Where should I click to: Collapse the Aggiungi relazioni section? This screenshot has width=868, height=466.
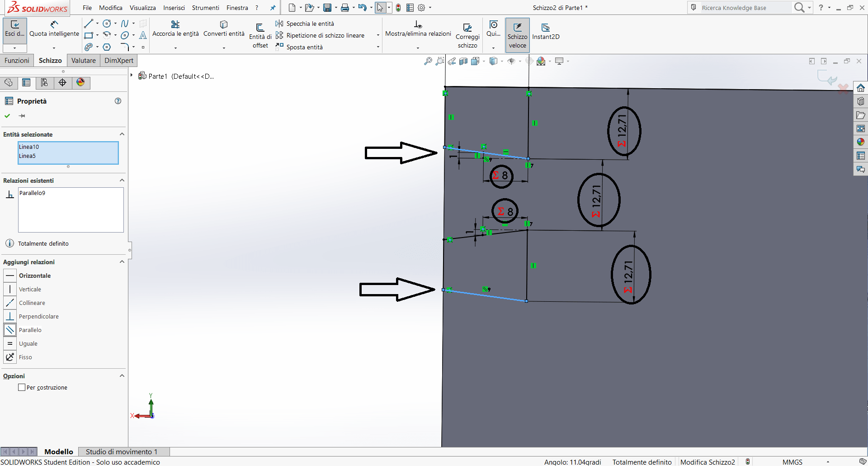(122, 262)
